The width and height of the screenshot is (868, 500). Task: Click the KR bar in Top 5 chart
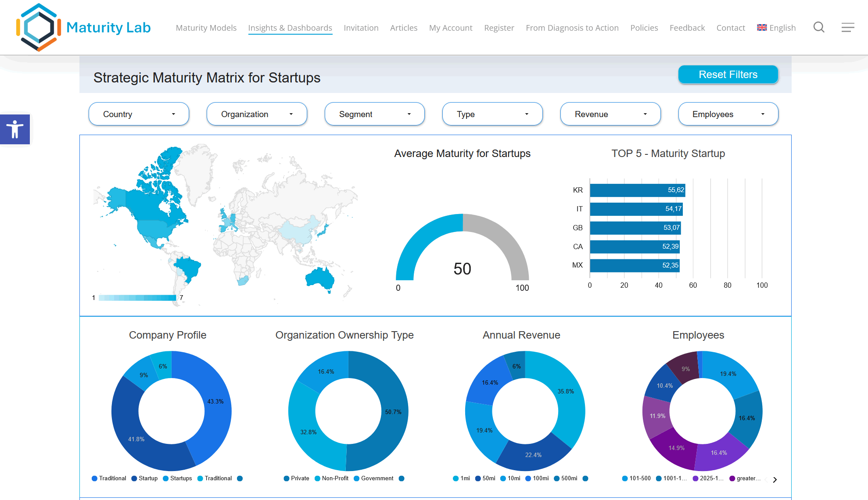(x=637, y=190)
